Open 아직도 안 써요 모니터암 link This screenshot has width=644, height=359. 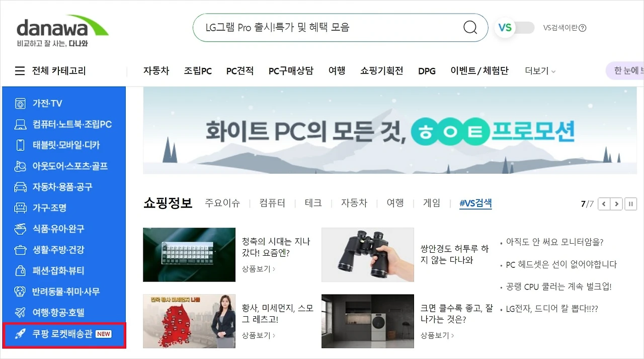coord(554,242)
